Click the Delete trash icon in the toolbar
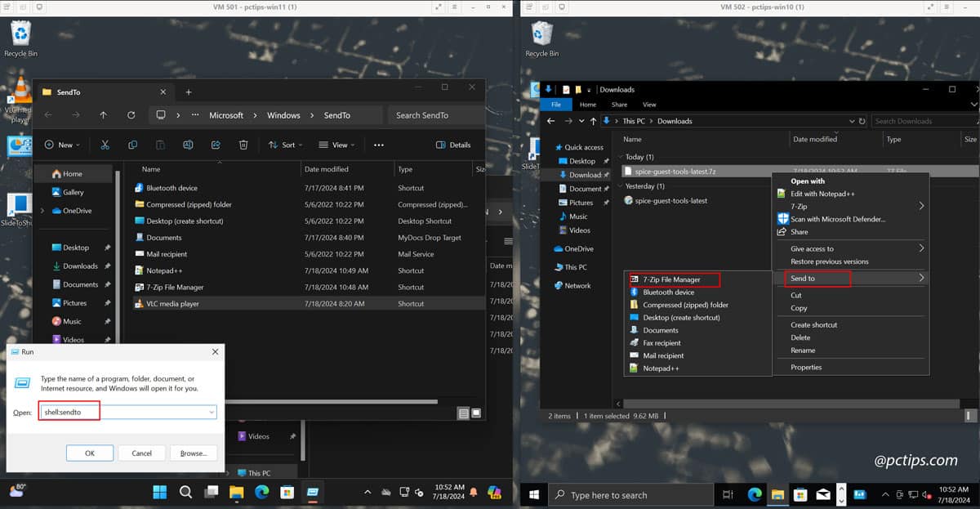 pos(243,145)
